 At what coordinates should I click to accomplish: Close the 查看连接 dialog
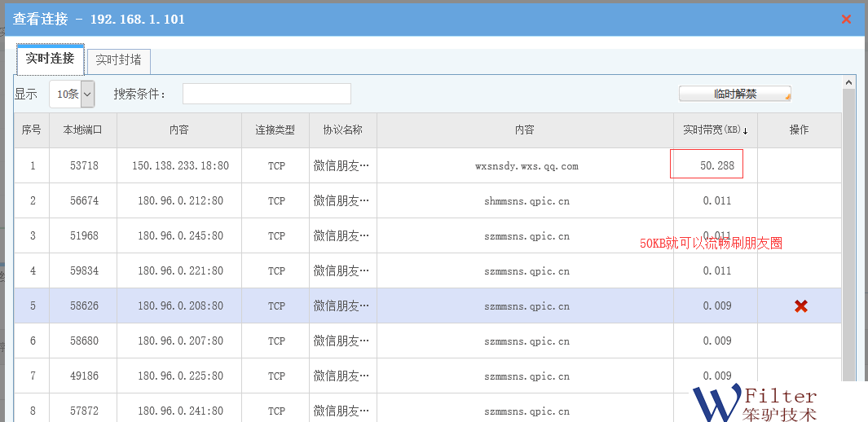[846, 19]
